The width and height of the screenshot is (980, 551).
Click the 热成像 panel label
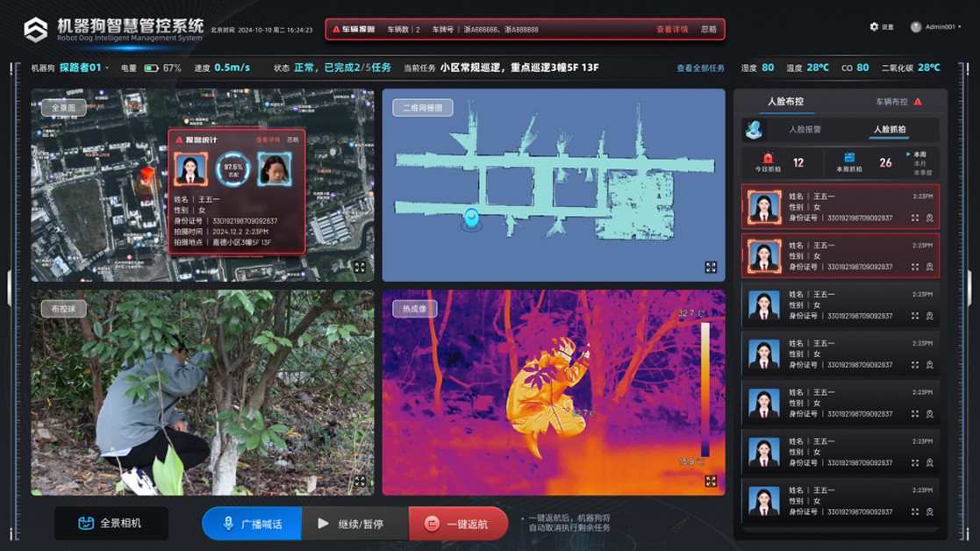click(415, 309)
